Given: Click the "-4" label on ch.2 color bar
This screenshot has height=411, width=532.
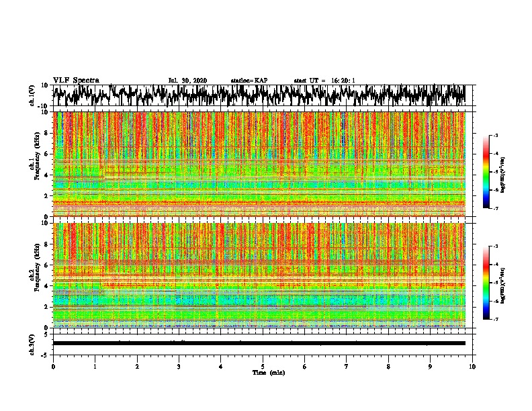Looking at the screenshot, I should pos(495,265).
